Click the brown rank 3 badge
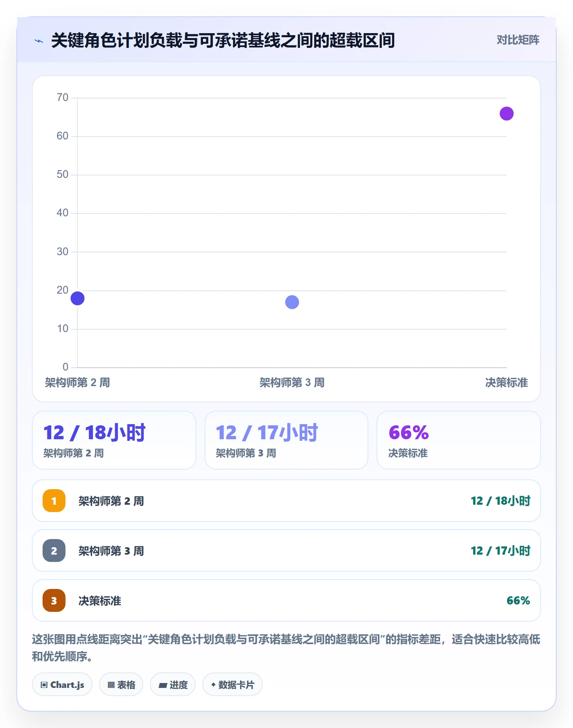 [54, 600]
